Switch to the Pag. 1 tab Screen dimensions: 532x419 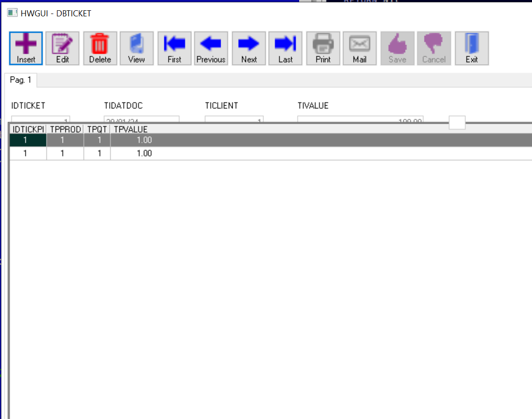[x=21, y=80]
